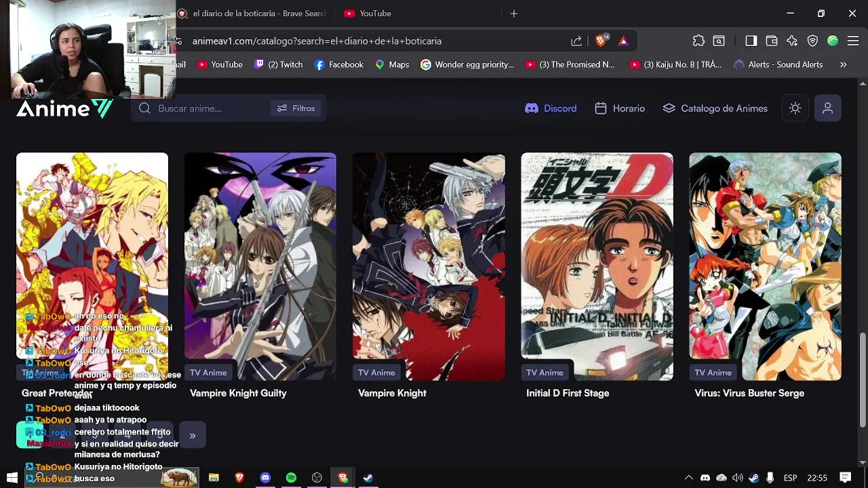Click the Initial D First Stage title
This screenshot has width=868, height=488.
tap(568, 393)
